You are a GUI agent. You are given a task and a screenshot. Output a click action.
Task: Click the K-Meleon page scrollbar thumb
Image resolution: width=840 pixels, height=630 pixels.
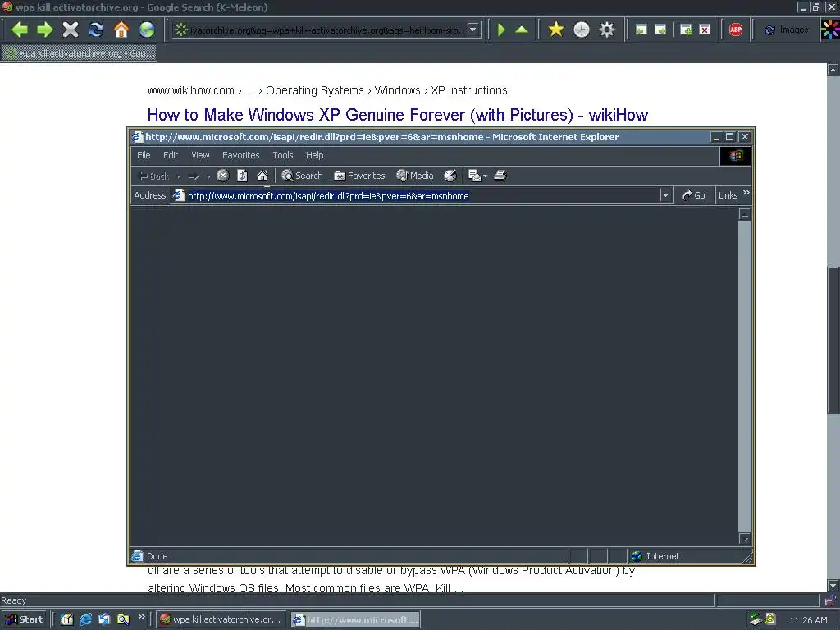(x=833, y=339)
